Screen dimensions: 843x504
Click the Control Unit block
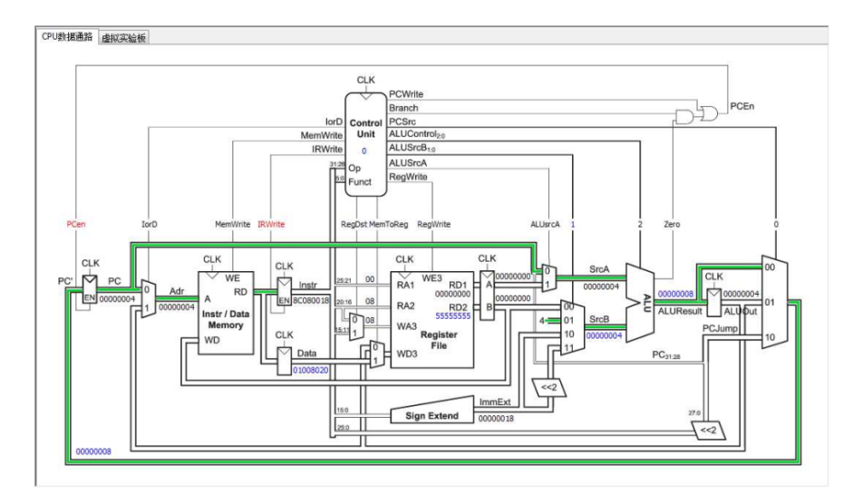[x=365, y=136]
